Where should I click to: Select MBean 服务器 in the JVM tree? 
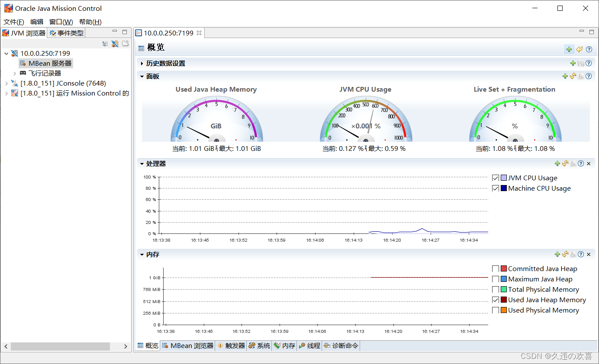point(46,64)
